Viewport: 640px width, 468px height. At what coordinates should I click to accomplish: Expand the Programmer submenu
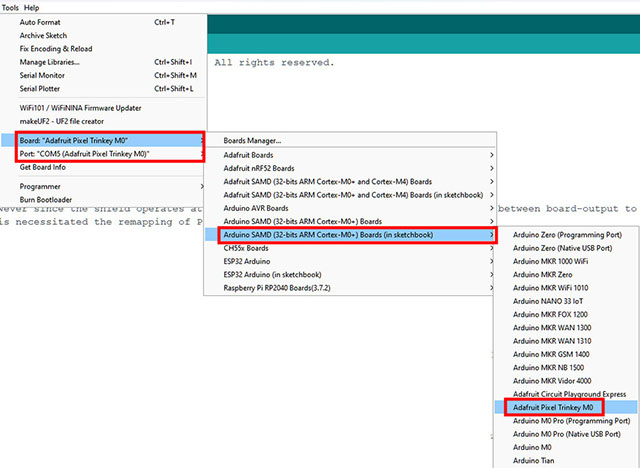point(41,186)
